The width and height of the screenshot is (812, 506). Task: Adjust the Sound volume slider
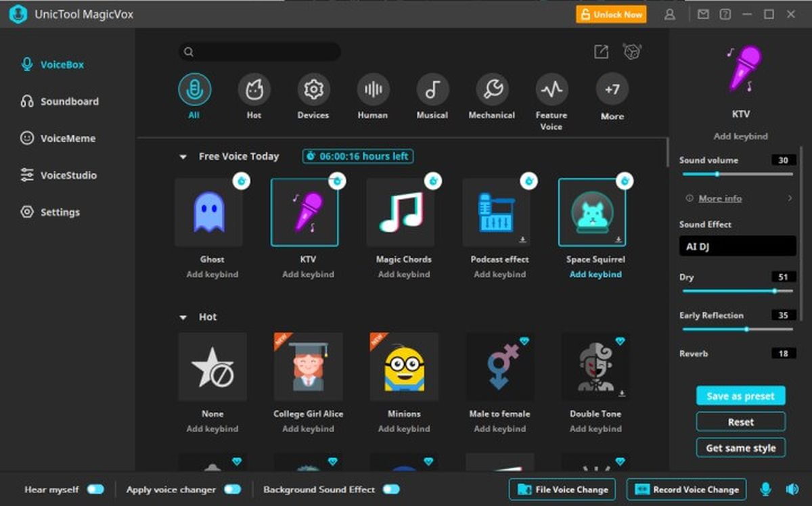(719, 174)
